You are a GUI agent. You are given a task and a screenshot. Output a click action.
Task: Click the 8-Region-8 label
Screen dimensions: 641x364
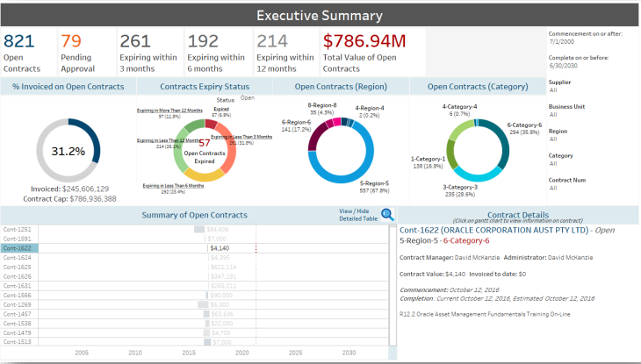point(322,105)
